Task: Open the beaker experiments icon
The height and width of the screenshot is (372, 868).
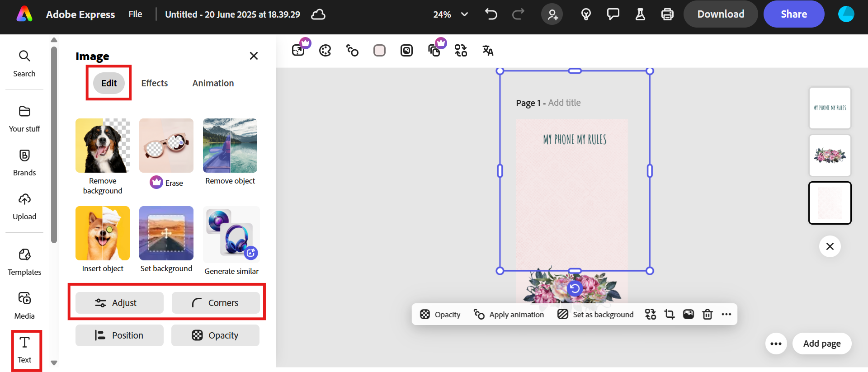Action: point(640,14)
